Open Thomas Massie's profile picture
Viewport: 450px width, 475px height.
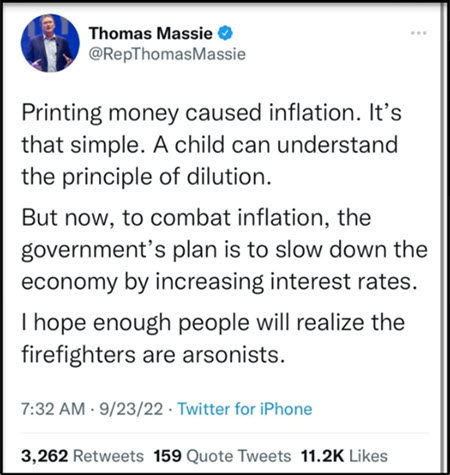pyautogui.click(x=50, y=43)
